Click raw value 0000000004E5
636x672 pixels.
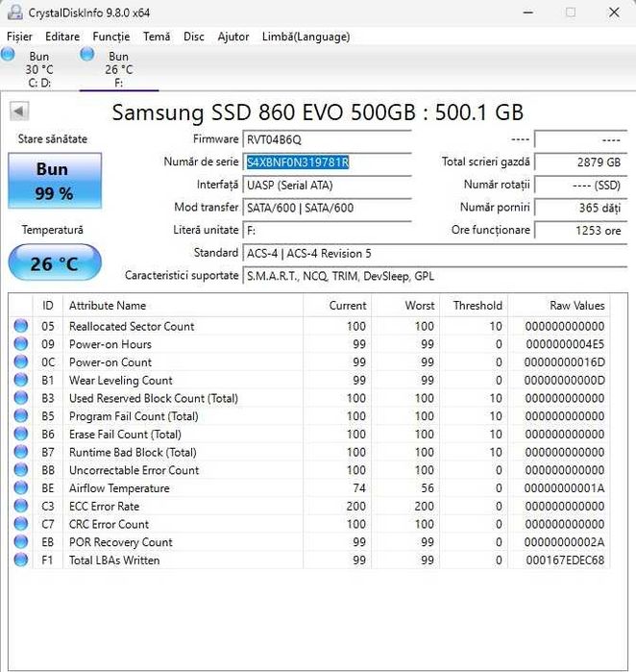pyautogui.click(x=565, y=344)
